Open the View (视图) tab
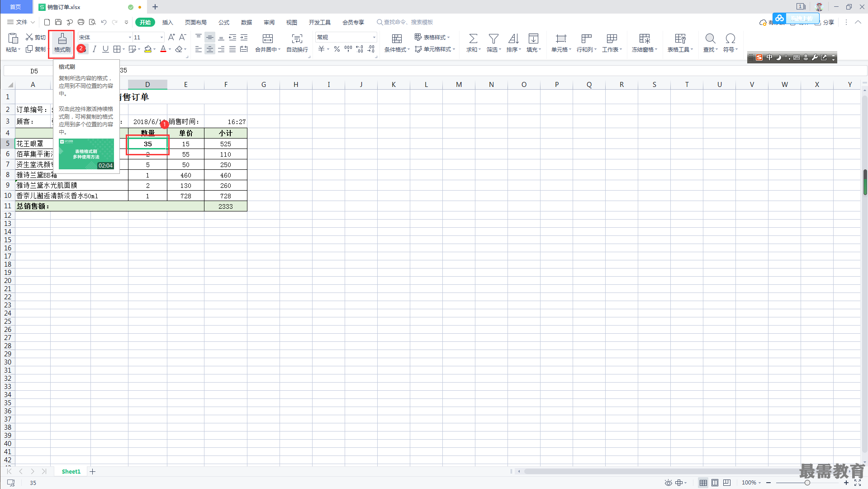This screenshot has height=489, width=868. [292, 22]
